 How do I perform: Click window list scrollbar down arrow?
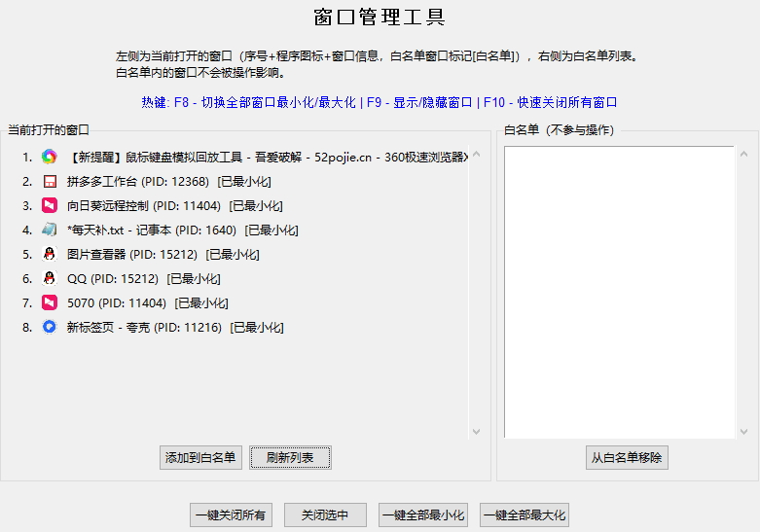476,431
